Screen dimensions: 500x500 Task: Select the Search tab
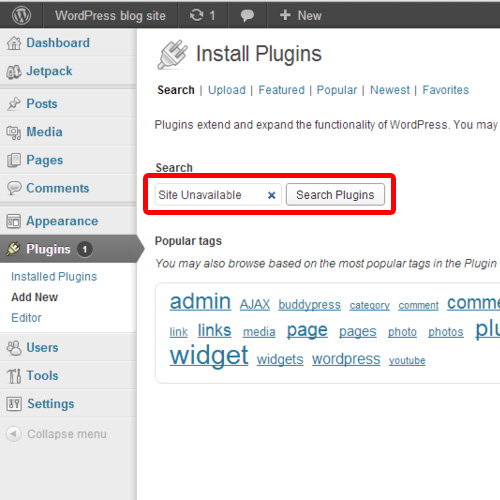(x=176, y=90)
